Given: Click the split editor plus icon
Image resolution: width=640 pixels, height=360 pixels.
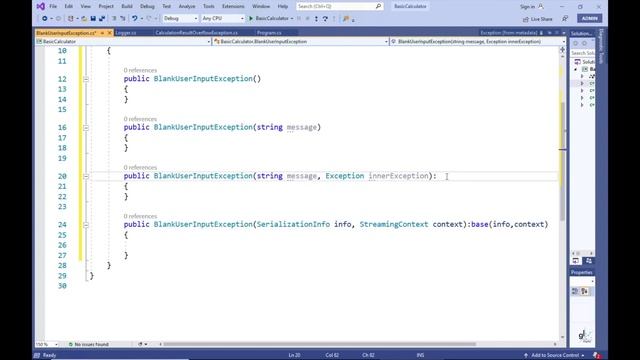Looking at the screenshot, I should [562, 50].
